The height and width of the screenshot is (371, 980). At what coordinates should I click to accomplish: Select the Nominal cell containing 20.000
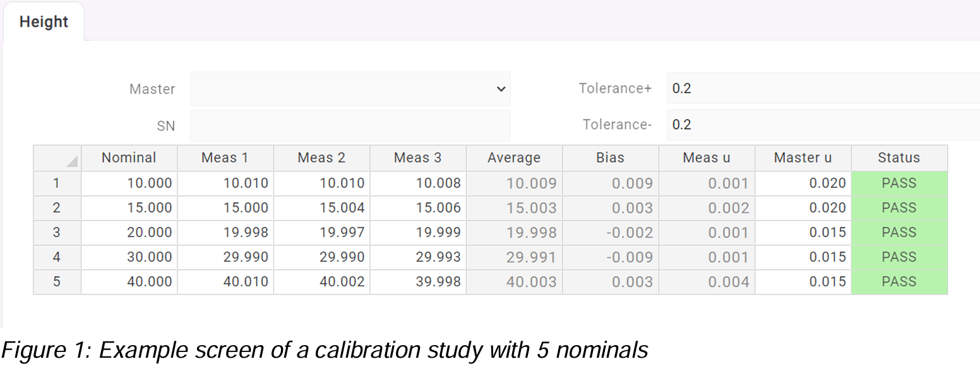[x=129, y=232]
